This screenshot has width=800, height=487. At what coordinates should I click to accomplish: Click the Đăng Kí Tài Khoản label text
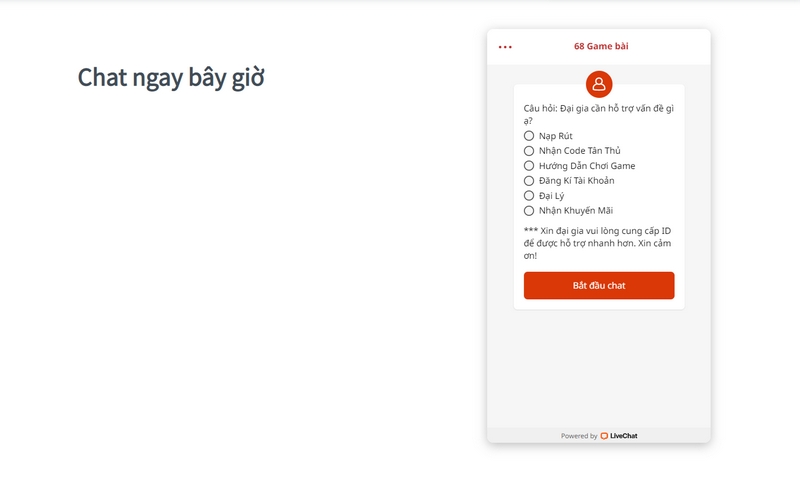tap(577, 181)
